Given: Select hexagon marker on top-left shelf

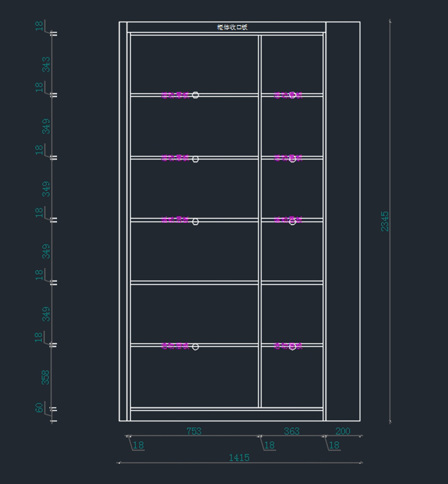Looking at the screenshot, I should (195, 95).
